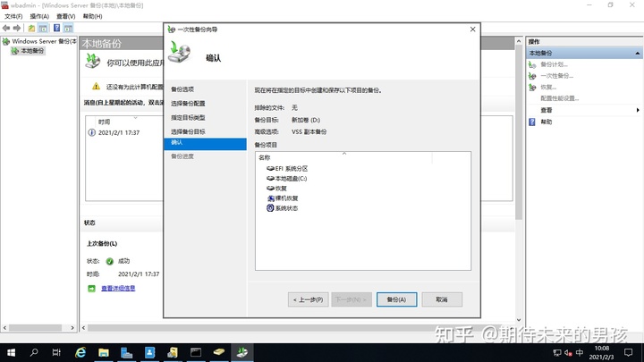Expand the 查看 submenu arrow in the Actions pane
644x362 pixels.
[x=638, y=110]
